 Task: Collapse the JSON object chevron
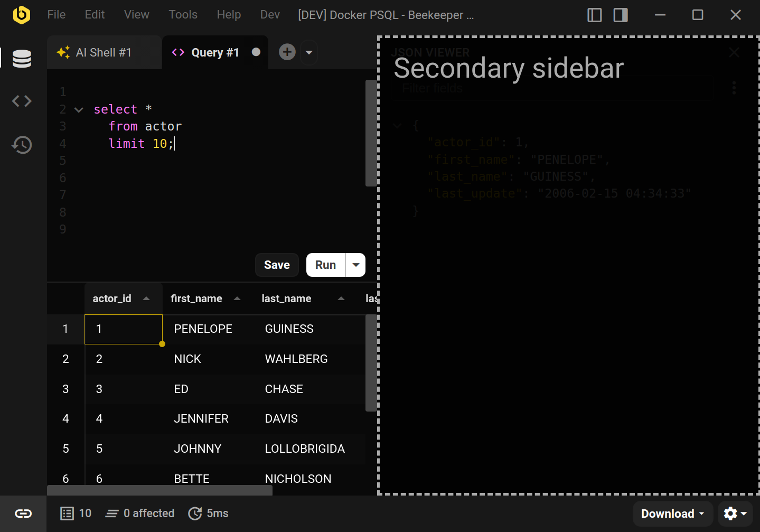click(397, 126)
